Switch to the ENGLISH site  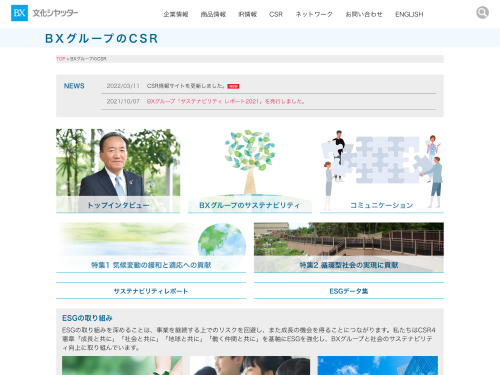point(409,14)
